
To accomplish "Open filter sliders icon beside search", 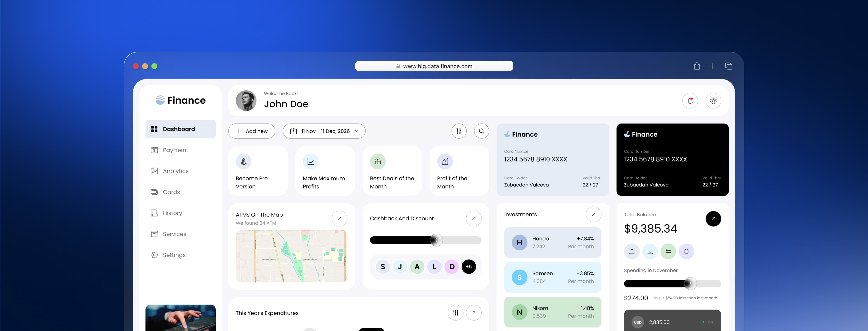I will (x=459, y=131).
